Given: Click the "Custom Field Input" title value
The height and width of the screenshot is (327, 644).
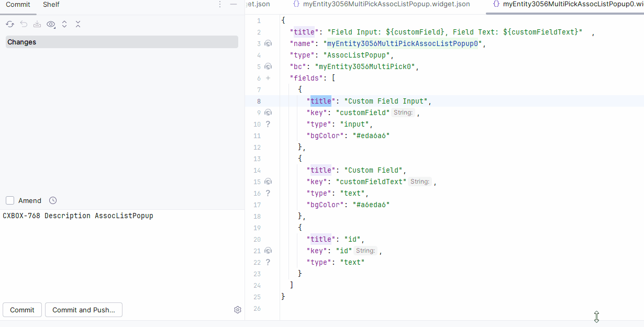Looking at the screenshot, I should [x=386, y=101].
